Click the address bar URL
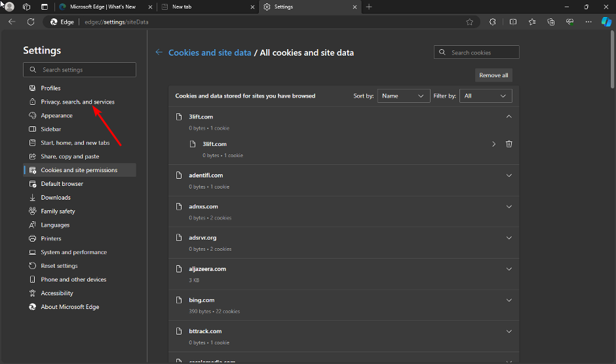The image size is (616, 364). (x=117, y=22)
